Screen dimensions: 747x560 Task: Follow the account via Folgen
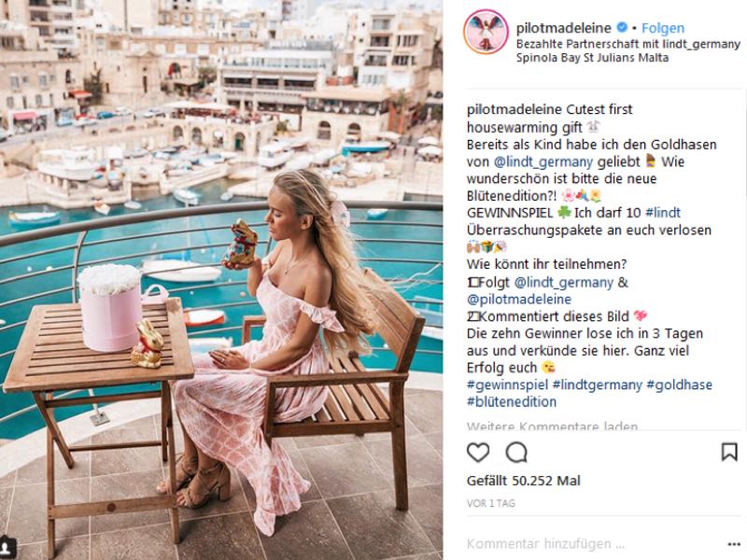663,28
